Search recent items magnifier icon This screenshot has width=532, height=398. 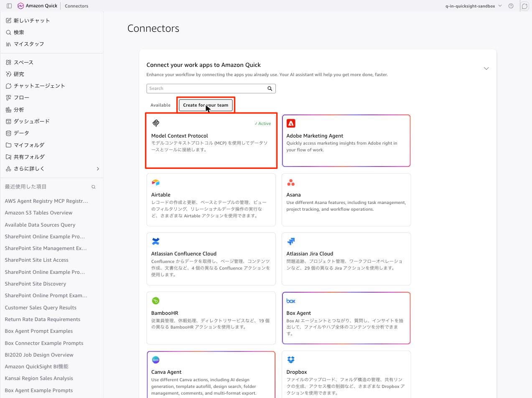[x=94, y=187]
